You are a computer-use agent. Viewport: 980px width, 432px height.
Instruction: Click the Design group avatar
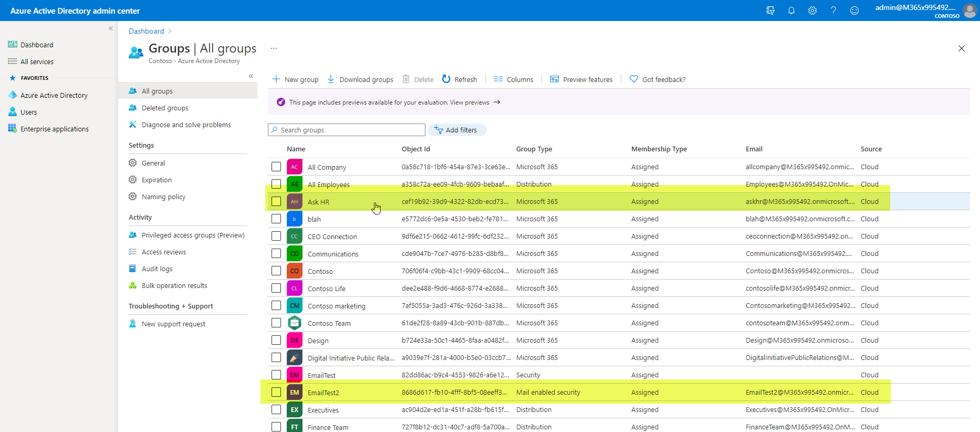(295, 341)
